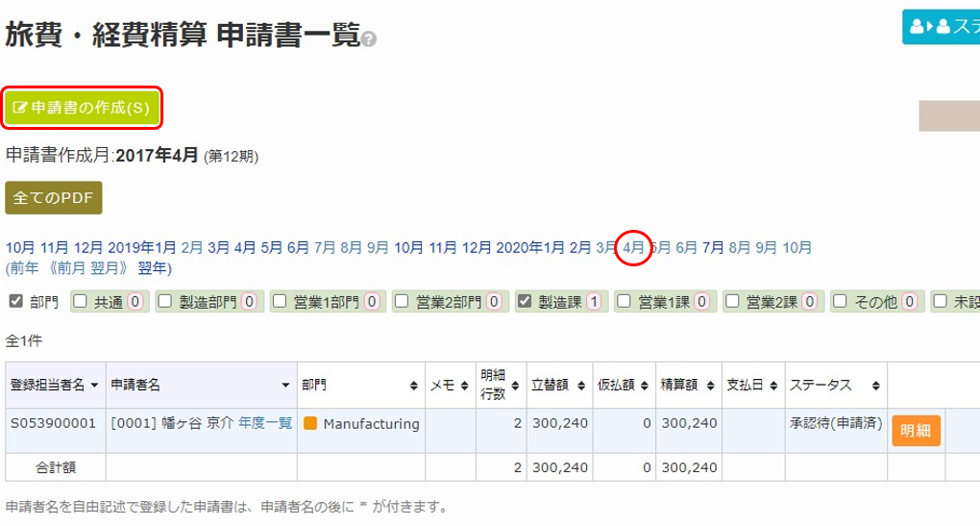Select the 2019年1月 month link
This screenshot has width=980, height=526.
click(142, 248)
